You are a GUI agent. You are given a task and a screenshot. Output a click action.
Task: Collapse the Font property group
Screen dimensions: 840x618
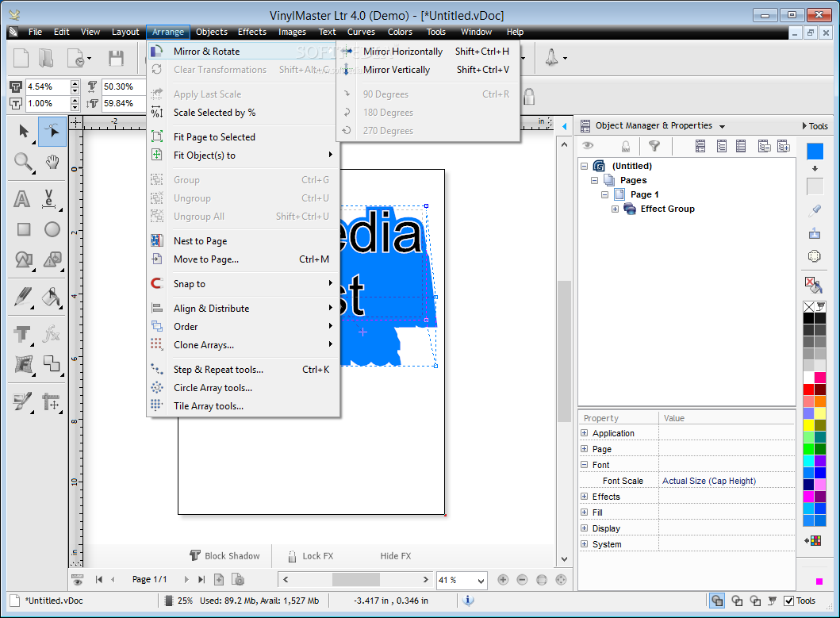584,465
